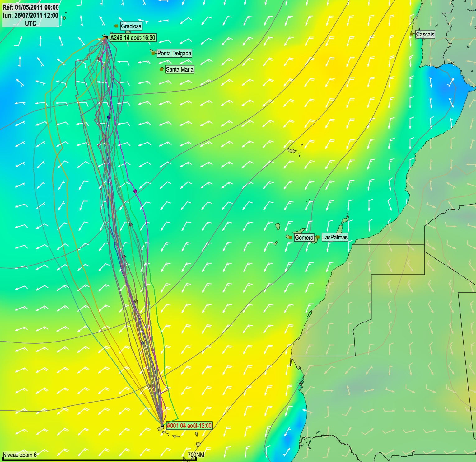Select the magenta dot on the purple route

tap(135, 191)
